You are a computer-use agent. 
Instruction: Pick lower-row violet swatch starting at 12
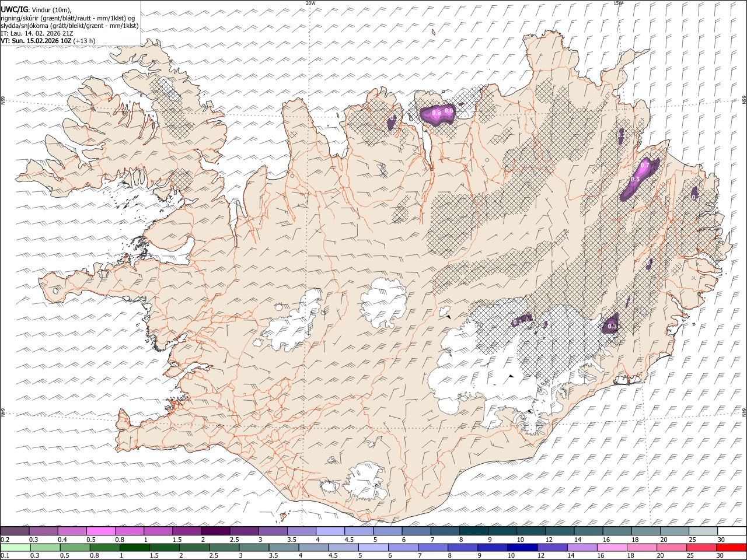[552, 547]
